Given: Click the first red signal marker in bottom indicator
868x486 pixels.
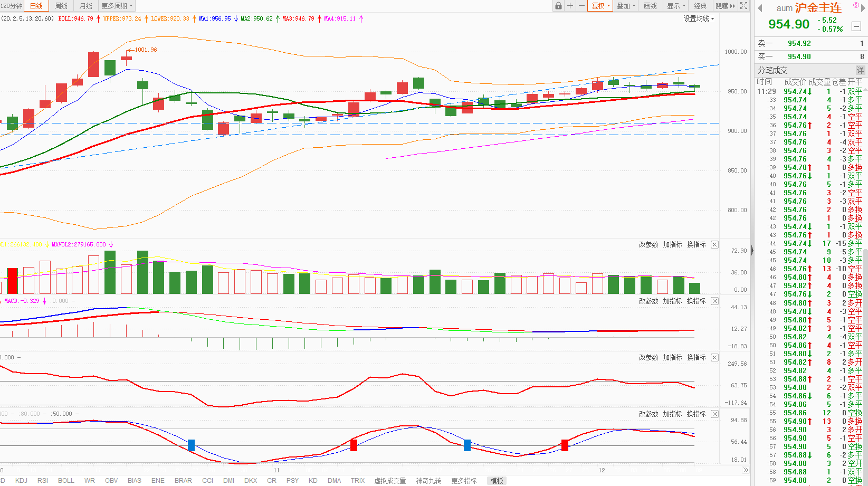Looking at the screenshot, I should click(x=354, y=445).
